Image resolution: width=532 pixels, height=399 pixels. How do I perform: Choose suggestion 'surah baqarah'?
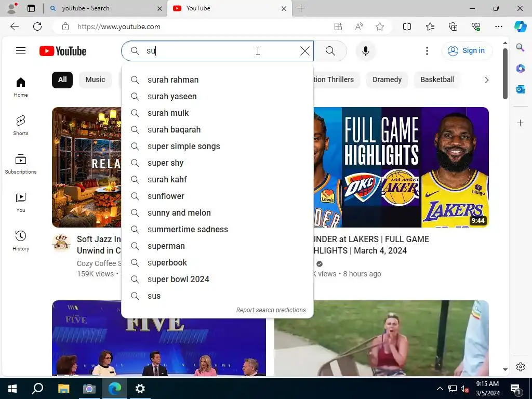coord(217,129)
